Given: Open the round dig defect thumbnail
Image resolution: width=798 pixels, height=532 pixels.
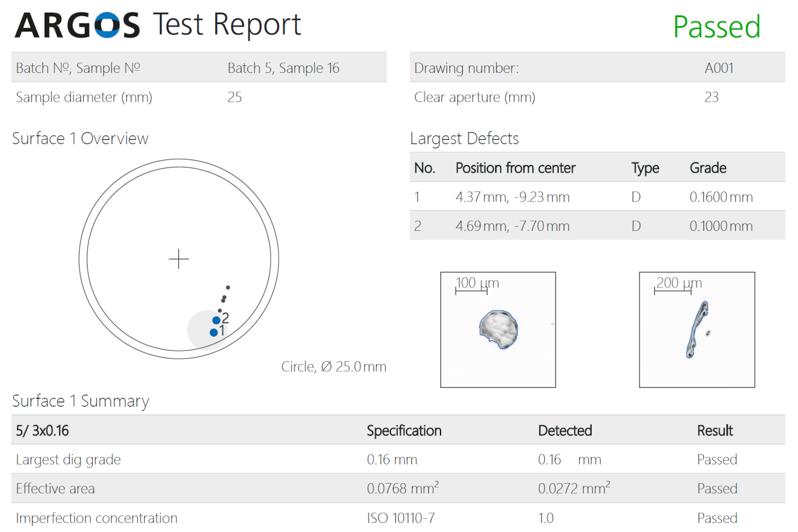Looking at the screenshot, I should tap(498, 330).
